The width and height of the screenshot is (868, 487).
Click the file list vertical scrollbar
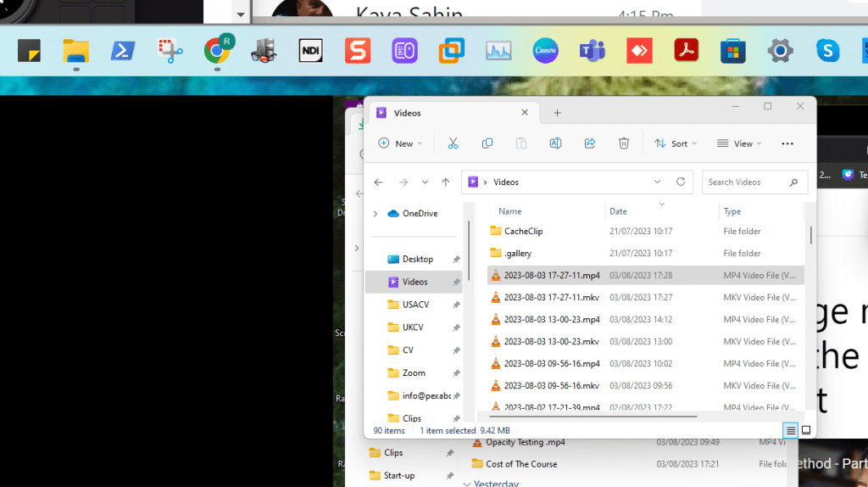811,235
